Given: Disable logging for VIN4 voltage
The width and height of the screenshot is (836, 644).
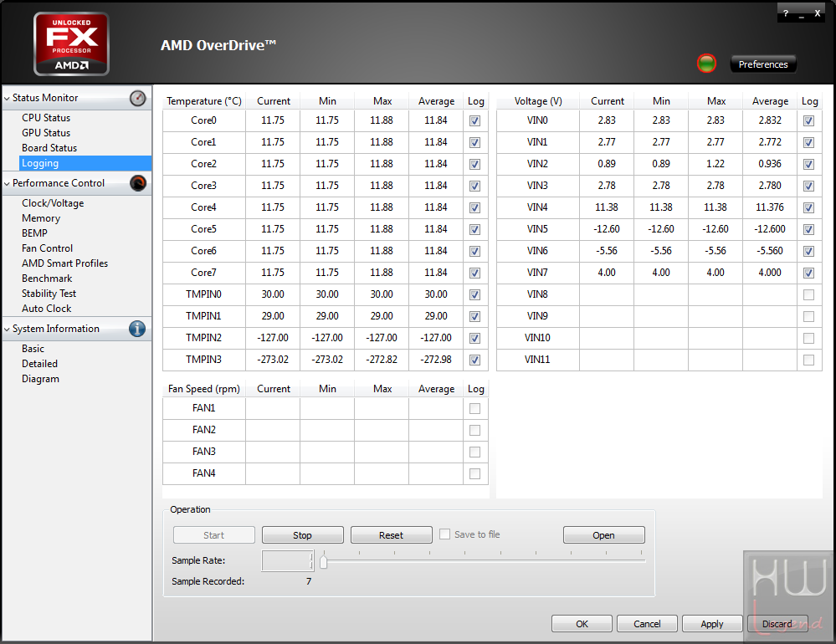Looking at the screenshot, I should [808, 207].
